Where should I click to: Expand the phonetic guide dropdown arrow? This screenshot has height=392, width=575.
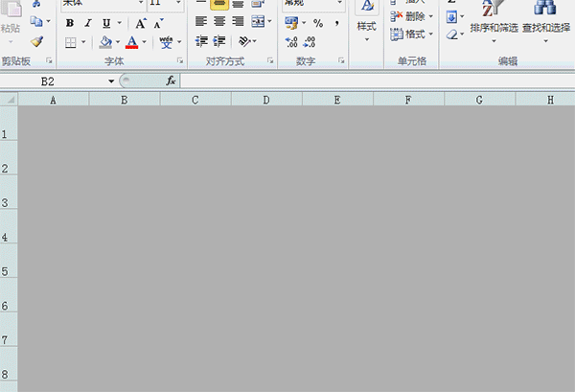pos(179,42)
